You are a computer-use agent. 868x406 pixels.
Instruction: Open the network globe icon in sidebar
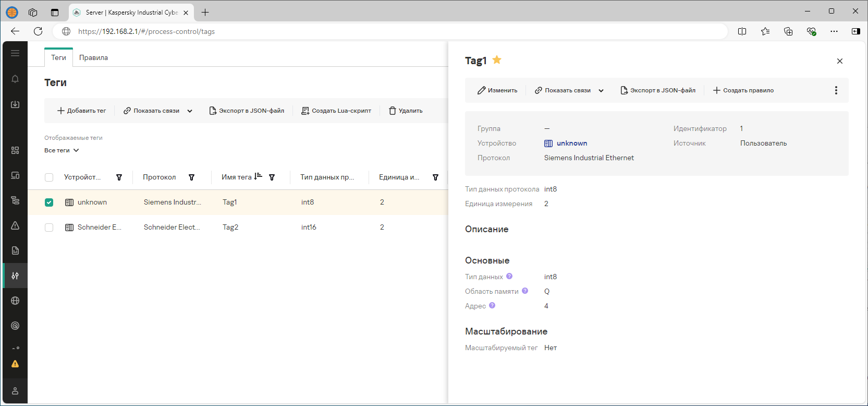tap(15, 301)
